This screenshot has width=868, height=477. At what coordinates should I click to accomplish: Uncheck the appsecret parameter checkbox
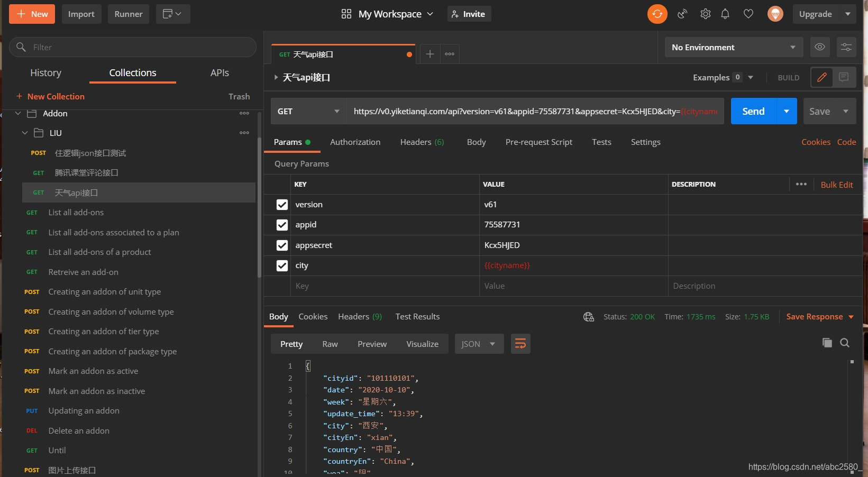(282, 245)
